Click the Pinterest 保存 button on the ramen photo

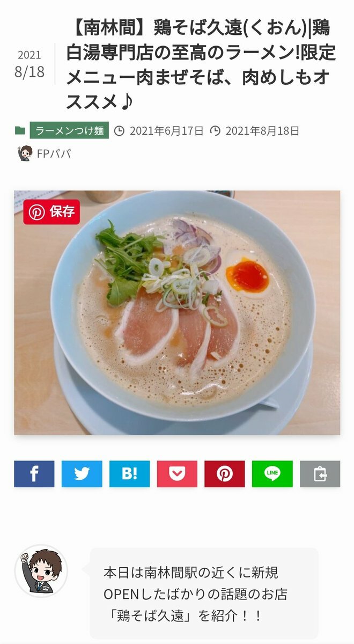51,212
